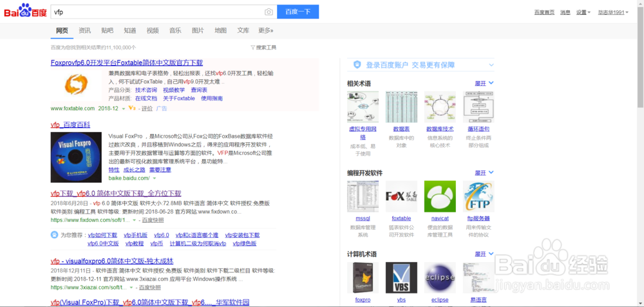644x307 pixels.
Task: Switch to the 知道 tab
Action: coord(130,30)
